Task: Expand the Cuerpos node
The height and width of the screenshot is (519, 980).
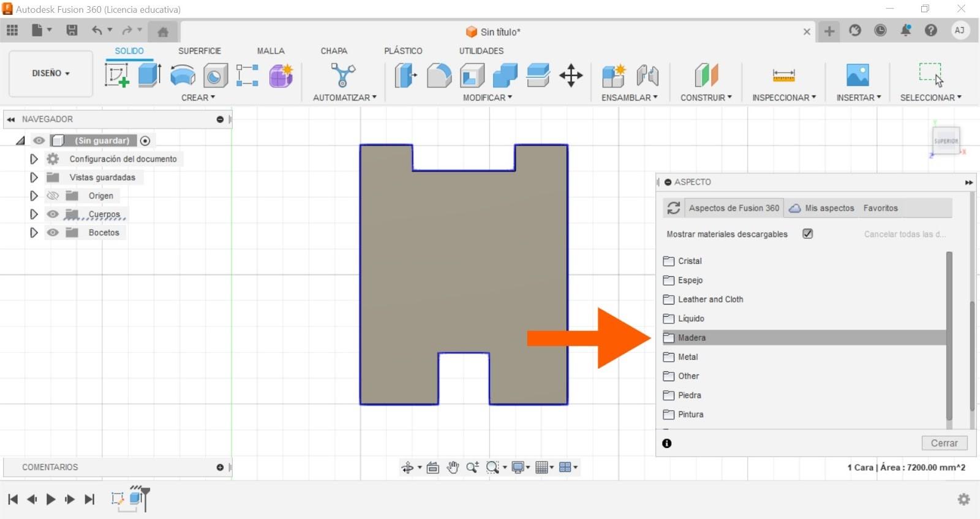Action: point(34,214)
